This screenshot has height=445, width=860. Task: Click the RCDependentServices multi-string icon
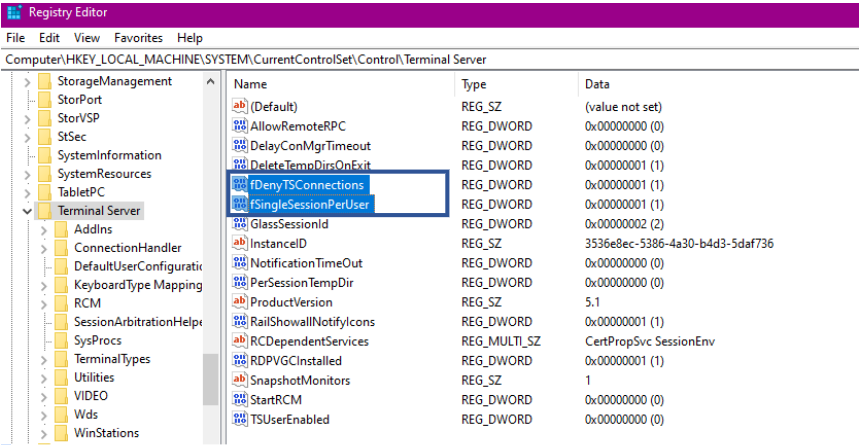pyautogui.click(x=240, y=341)
